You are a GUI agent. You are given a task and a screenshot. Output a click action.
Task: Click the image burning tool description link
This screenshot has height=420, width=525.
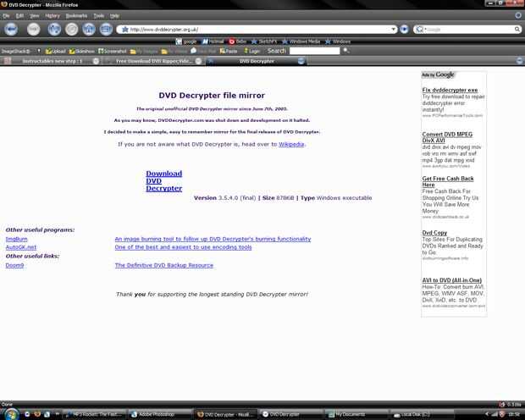(x=213, y=239)
